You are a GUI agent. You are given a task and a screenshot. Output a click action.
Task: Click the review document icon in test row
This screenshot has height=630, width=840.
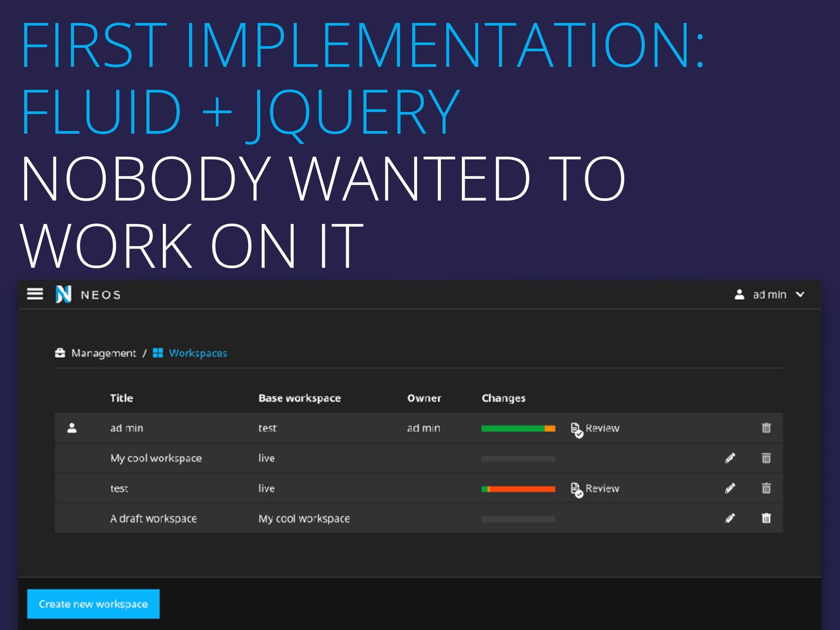[x=577, y=490]
